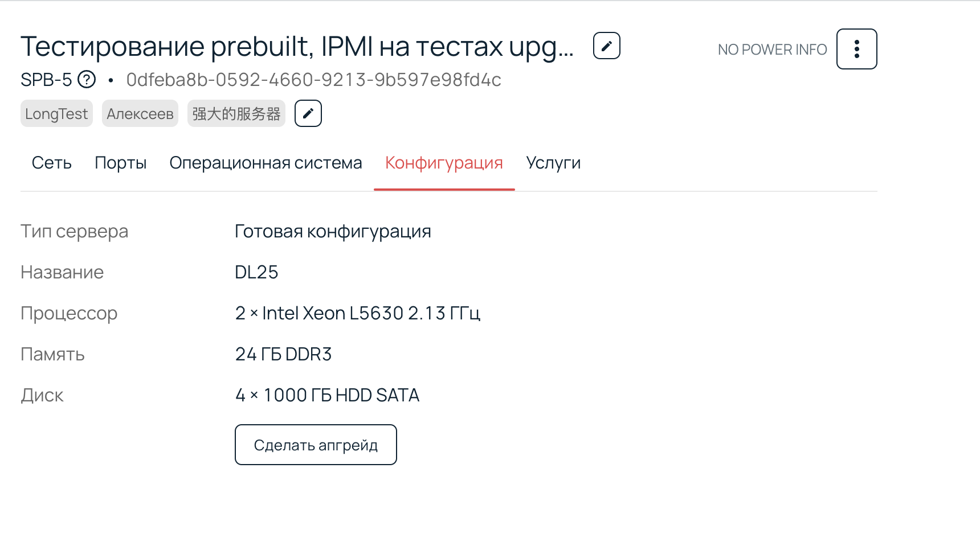Click the pencil icon to edit server name
Viewport: 980px width, 550px height.
click(606, 46)
